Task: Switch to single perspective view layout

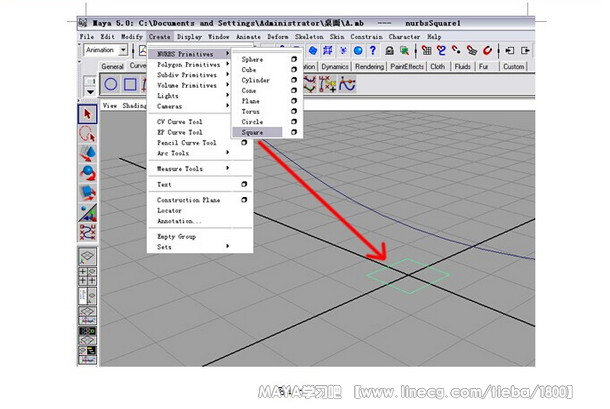Action: coord(88,256)
